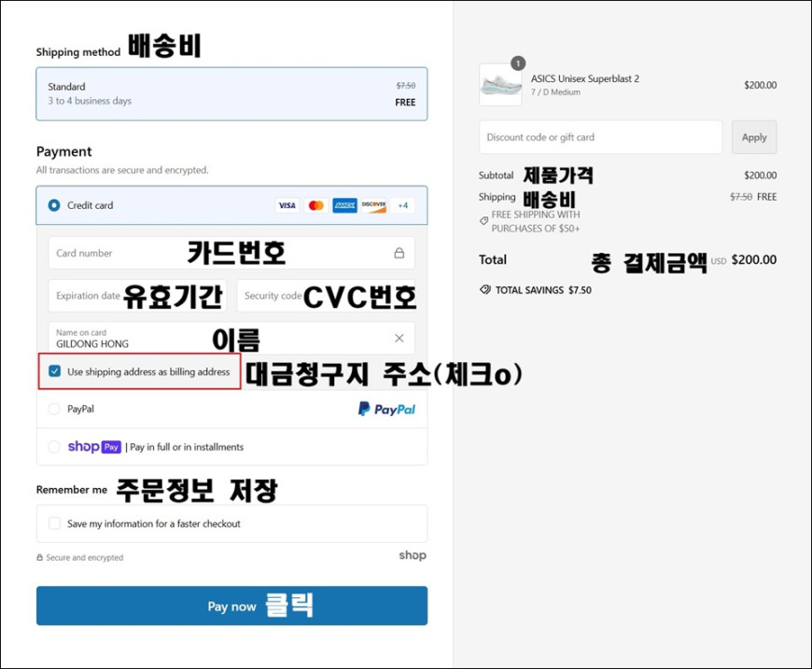The width and height of the screenshot is (812, 669).
Task: Click the Visa card logo
Action: click(287, 205)
